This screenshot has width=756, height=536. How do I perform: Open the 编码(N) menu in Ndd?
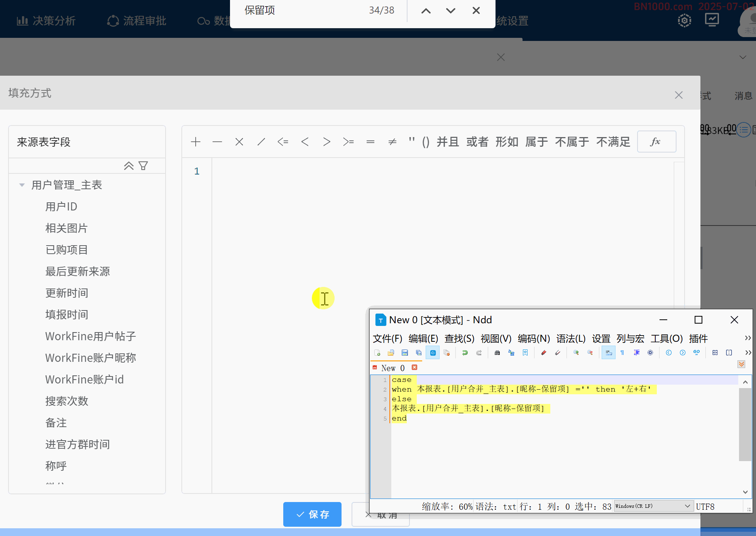[x=534, y=339]
